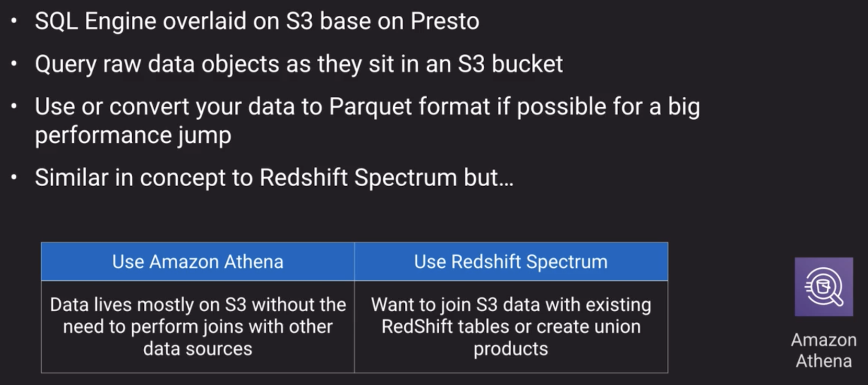This screenshot has width=868, height=385.
Task: Click the Redshift cell about joining S3 data
Action: pos(511,327)
